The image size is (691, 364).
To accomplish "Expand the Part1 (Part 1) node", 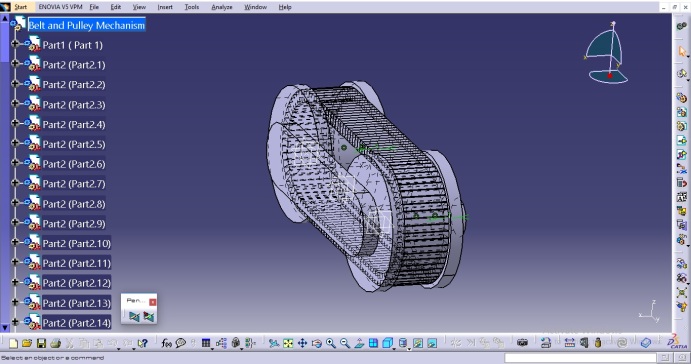I will (x=15, y=44).
